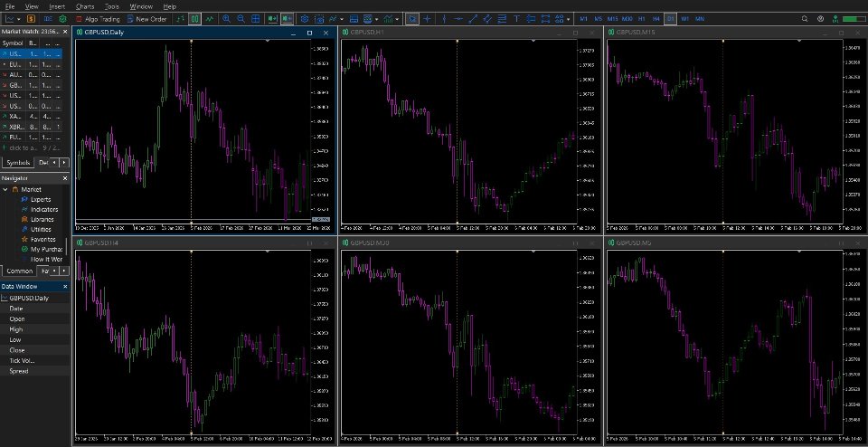Click the New Order button
Image resolution: width=868 pixels, height=447 pixels.
[146, 19]
